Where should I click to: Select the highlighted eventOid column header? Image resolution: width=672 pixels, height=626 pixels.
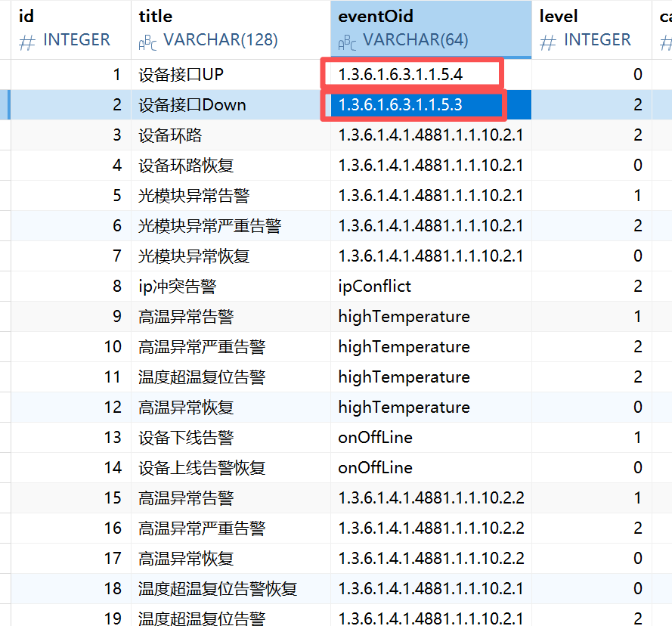376,16
